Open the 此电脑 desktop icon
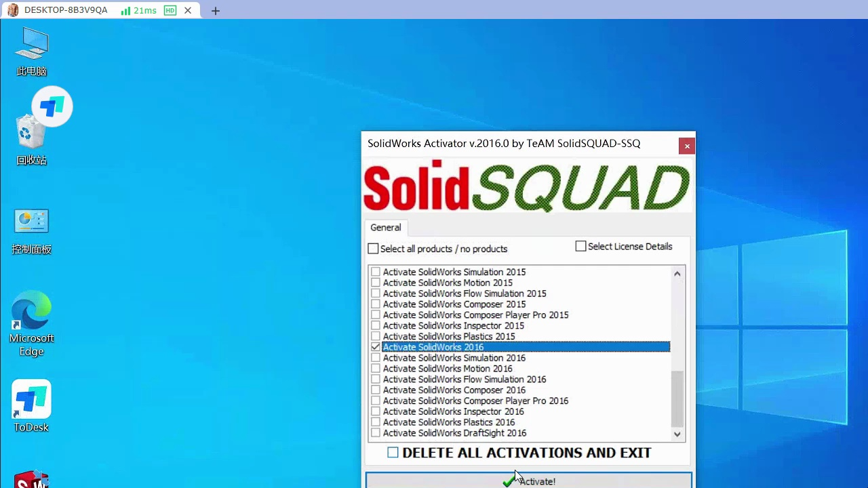868x488 pixels. (x=31, y=52)
